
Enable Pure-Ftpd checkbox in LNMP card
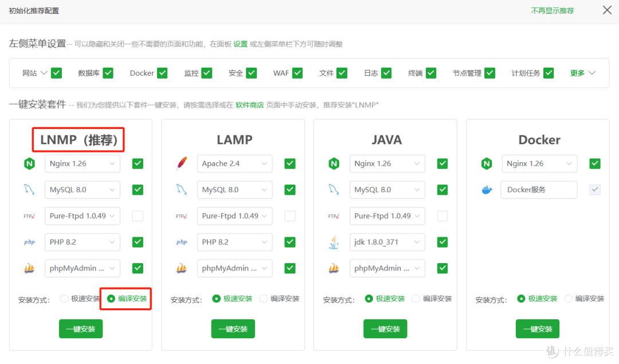pos(138,216)
